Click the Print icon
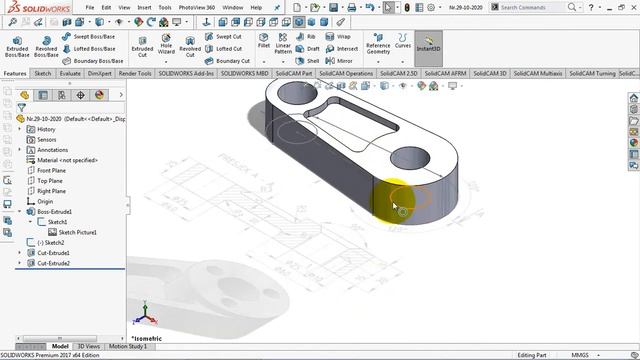 click(351, 7)
